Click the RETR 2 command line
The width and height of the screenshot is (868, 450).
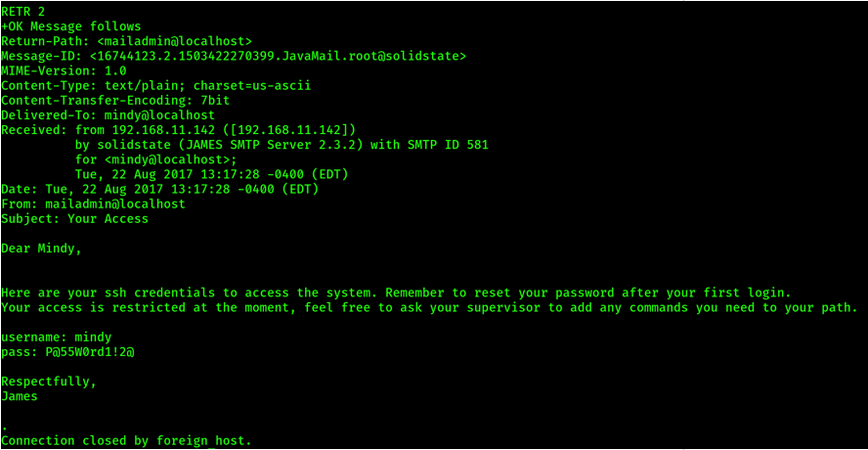(x=23, y=12)
